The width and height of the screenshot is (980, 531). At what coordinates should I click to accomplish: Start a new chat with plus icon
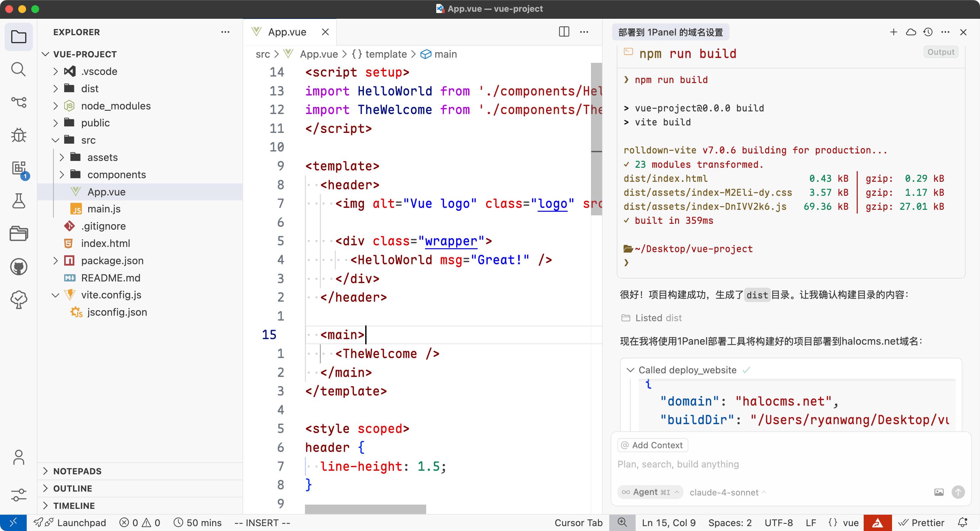tap(893, 32)
